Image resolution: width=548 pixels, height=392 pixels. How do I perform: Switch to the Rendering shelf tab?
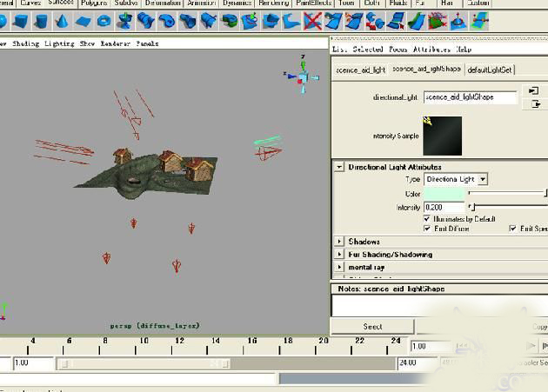coord(274,3)
